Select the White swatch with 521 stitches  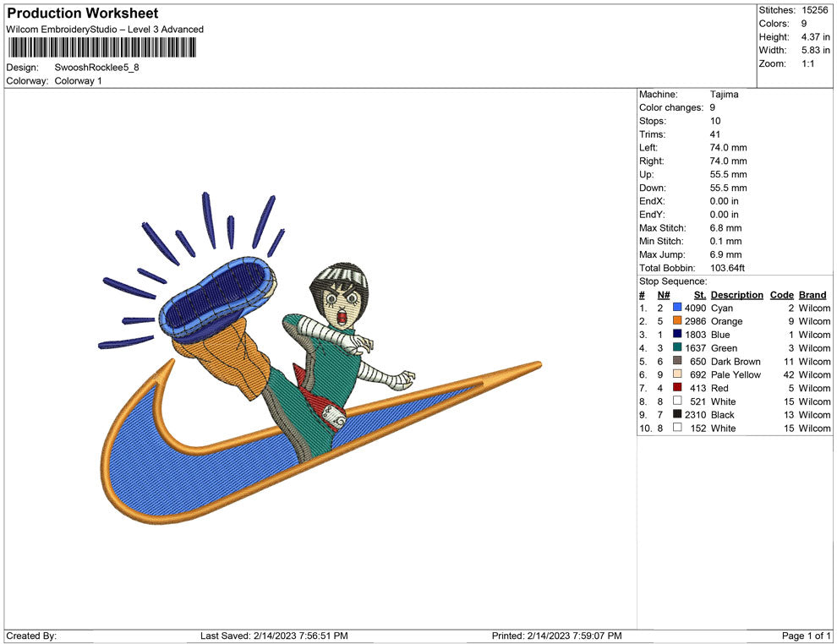677,401
